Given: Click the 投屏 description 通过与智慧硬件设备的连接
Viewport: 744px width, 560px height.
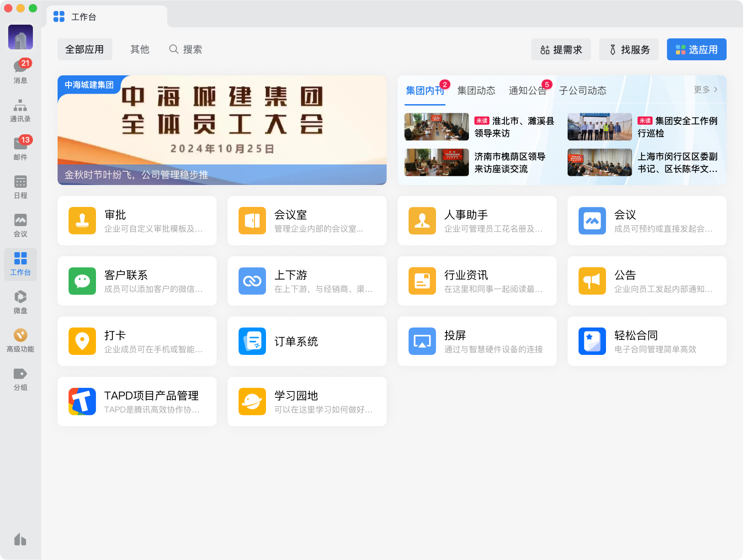Looking at the screenshot, I should pyautogui.click(x=494, y=349).
